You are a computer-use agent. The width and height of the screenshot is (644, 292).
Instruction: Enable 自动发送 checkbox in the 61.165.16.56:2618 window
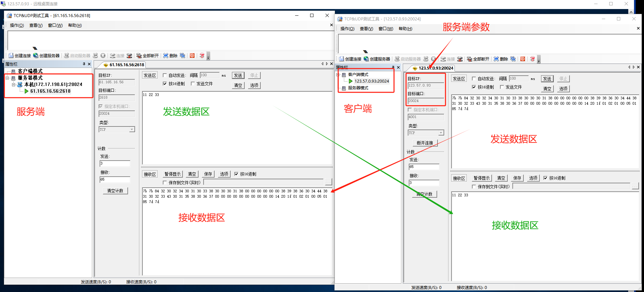[x=165, y=75]
